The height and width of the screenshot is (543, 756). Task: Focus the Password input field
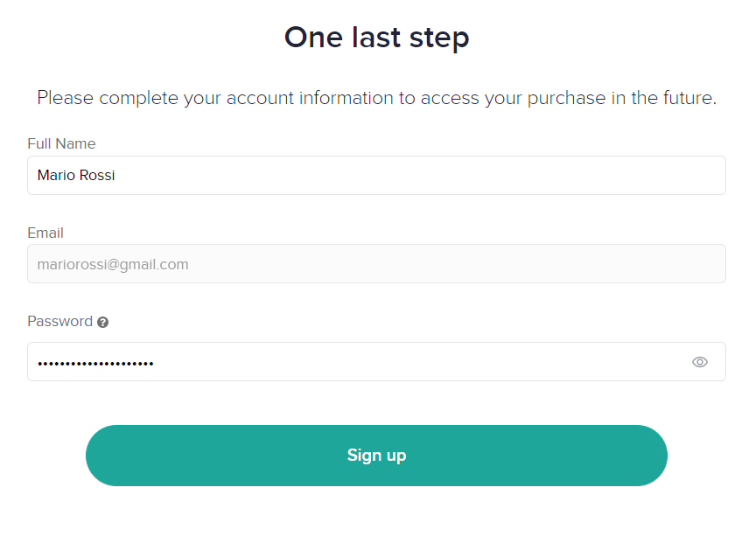[x=376, y=362]
